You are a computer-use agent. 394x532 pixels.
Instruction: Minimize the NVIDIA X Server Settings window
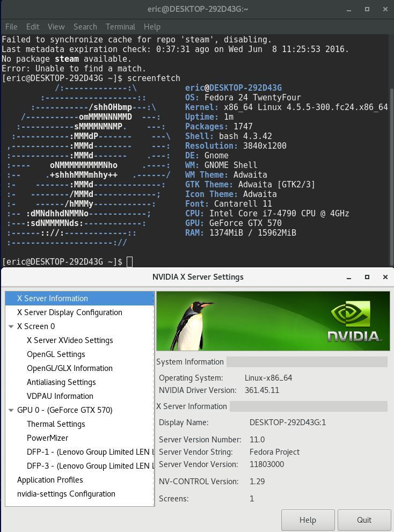[x=349, y=277]
